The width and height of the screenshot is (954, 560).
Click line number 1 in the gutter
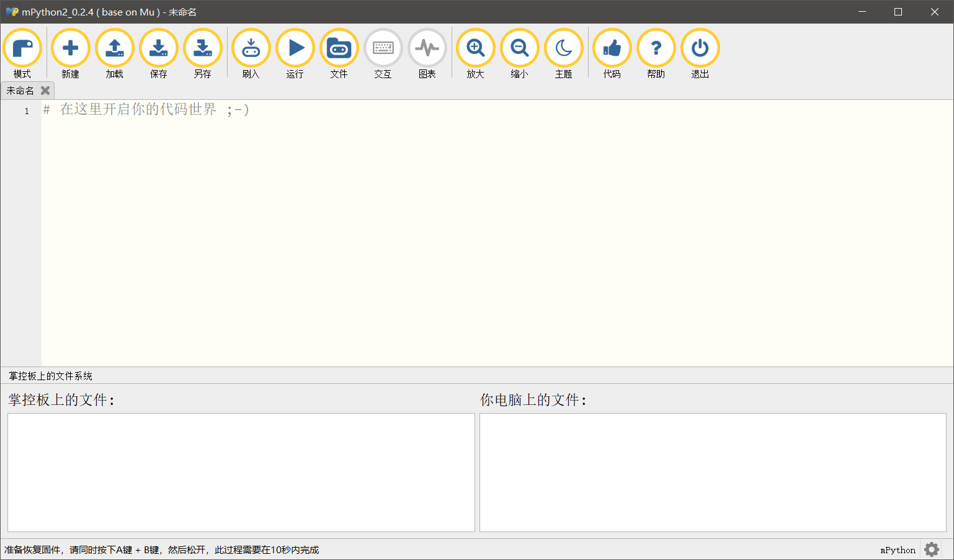point(27,111)
